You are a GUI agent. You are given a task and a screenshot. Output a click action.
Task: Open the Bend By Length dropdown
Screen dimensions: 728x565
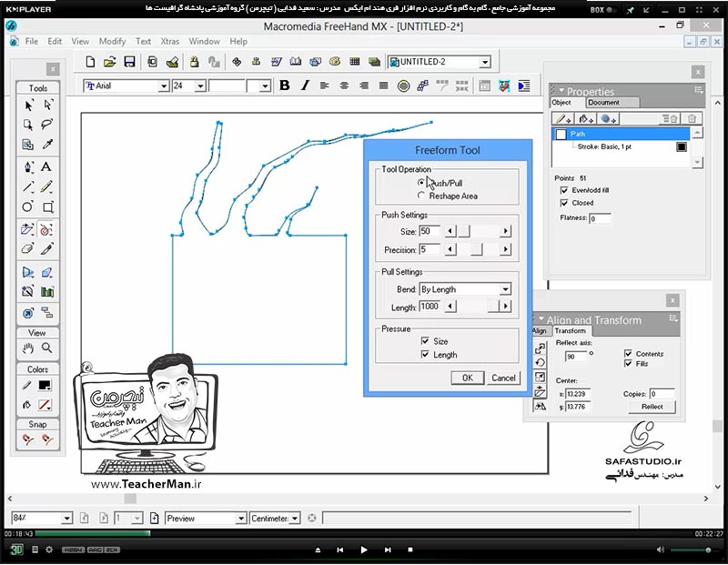coord(505,289)
